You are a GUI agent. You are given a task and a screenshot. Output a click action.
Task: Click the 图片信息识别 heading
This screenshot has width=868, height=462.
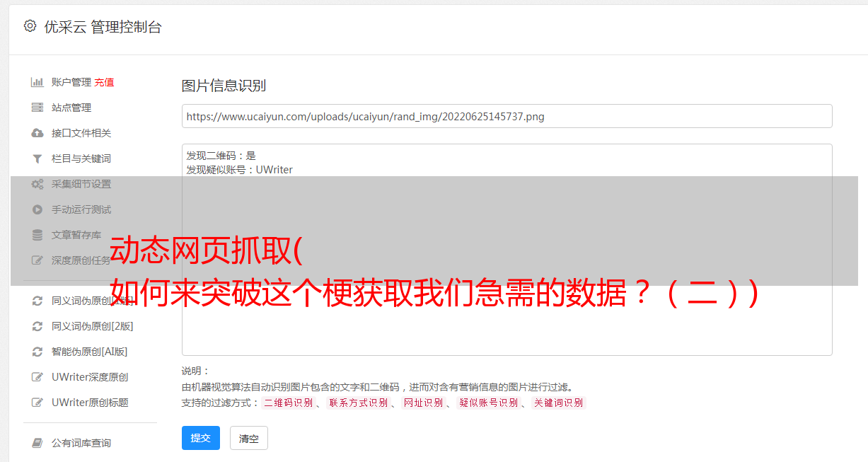pos(224,86)
